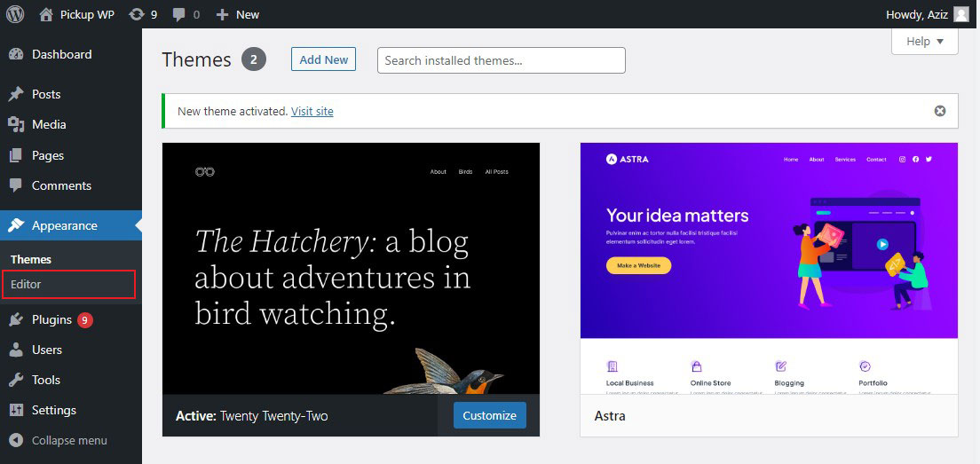Open the Users menu

[47, 350]
